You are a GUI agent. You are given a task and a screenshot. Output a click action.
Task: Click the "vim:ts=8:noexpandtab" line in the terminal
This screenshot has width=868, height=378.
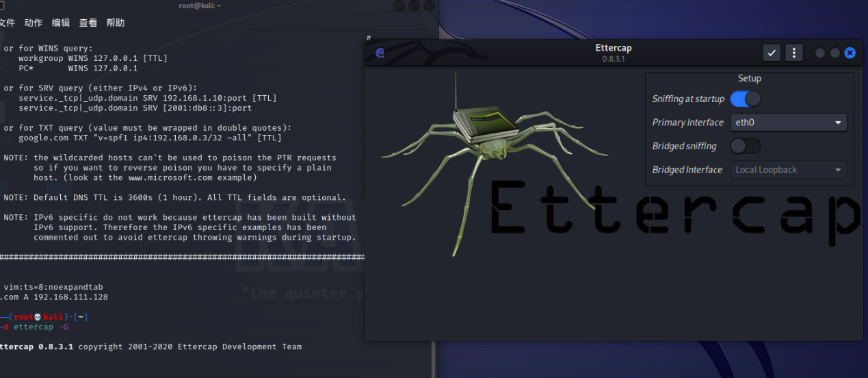tap(53, 287)
